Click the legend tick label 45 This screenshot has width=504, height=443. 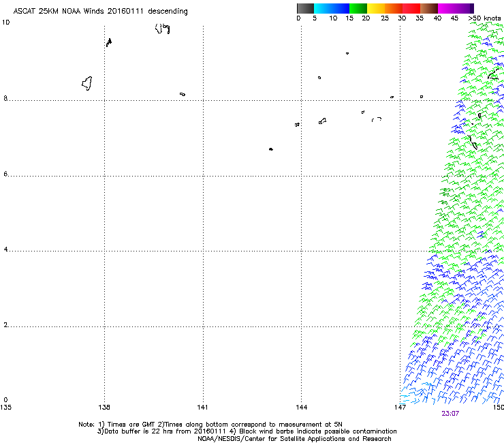[454, 18]
